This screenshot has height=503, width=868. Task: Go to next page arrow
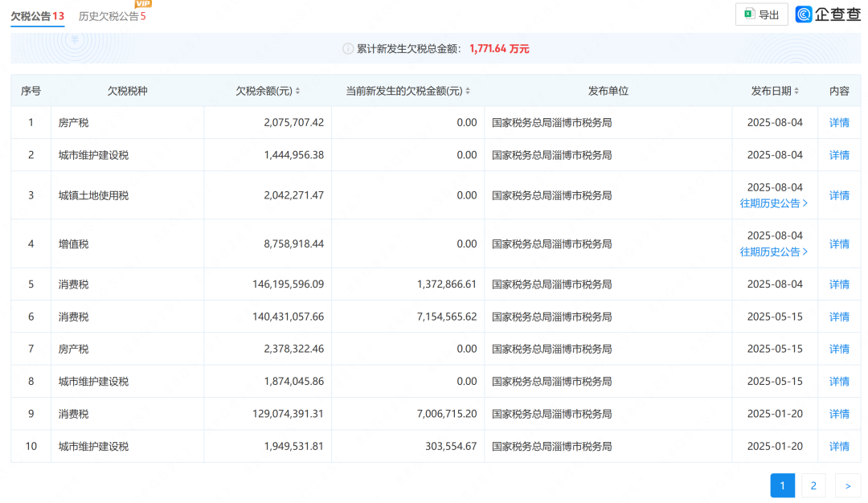[x=847, y=485]
